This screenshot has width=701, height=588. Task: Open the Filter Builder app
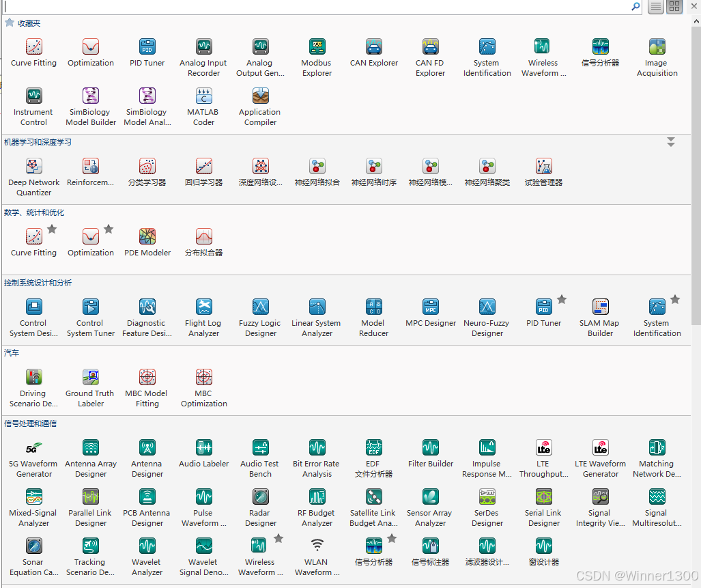[431, 453]
